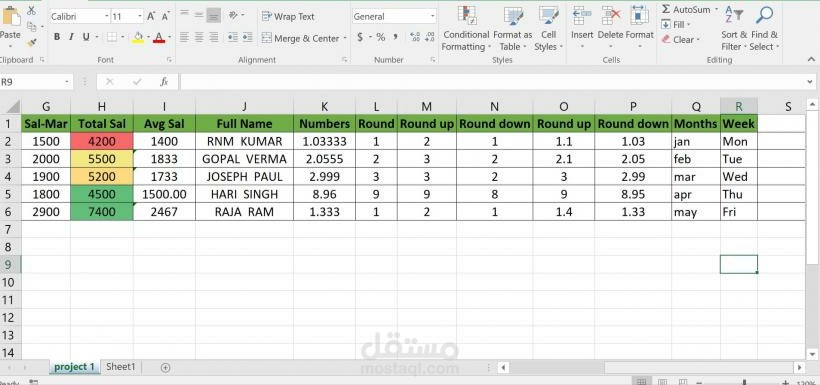
Task: Click Increase Indent icon
Action: tap(247, 37)
